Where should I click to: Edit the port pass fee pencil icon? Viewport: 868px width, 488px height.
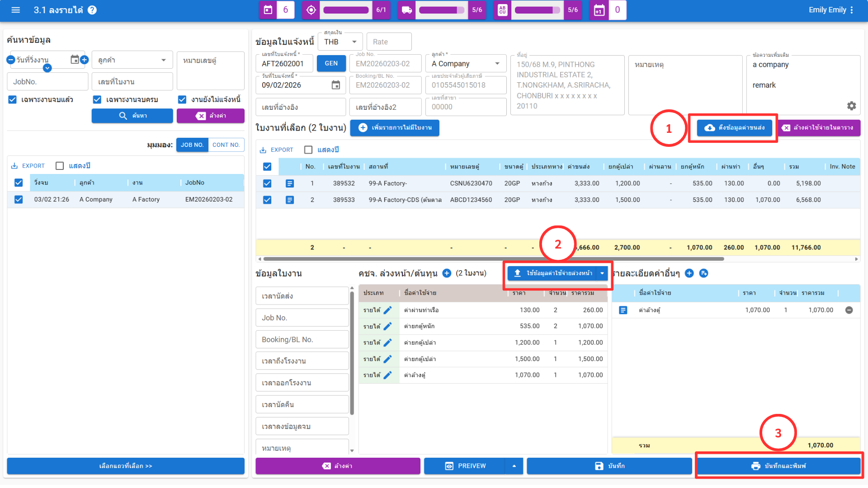coord(387,310)
